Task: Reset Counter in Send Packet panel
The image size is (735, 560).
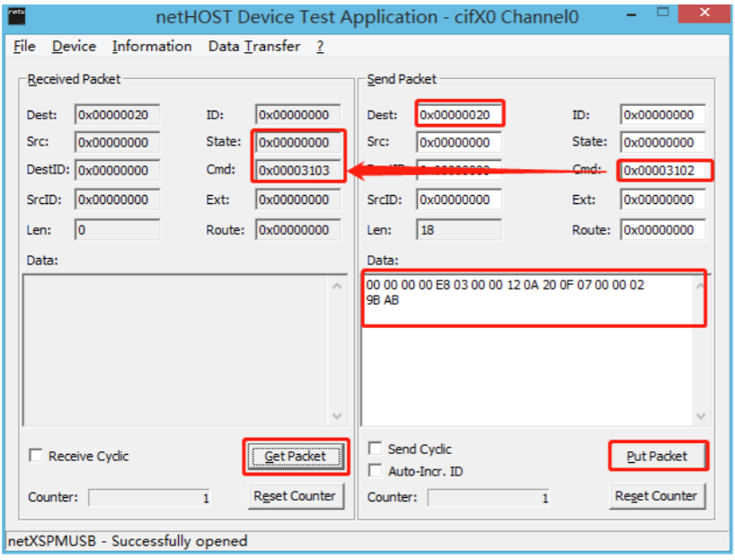Action: tap(657, 496)
